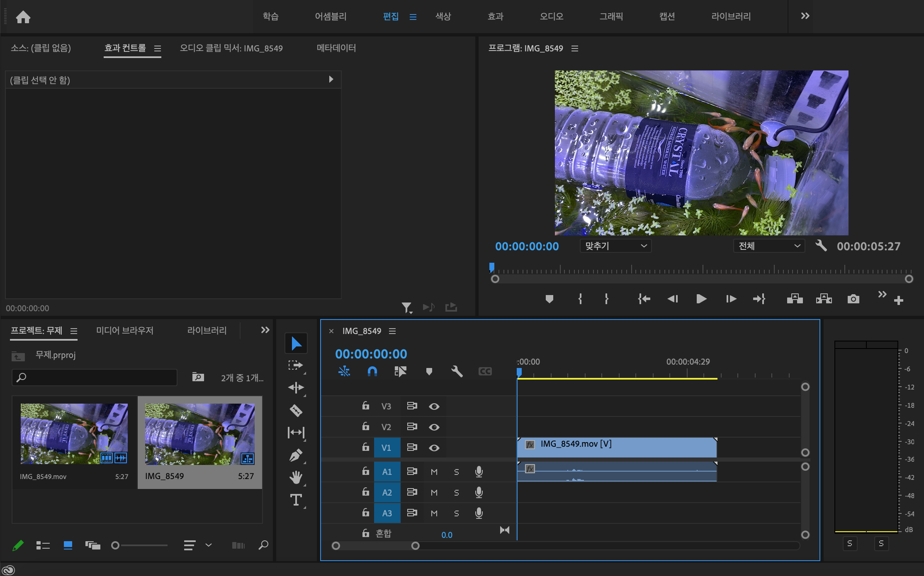Switch to 학습 workspace
The width and height of the screenshot is (924, 576).
[270, 17]
